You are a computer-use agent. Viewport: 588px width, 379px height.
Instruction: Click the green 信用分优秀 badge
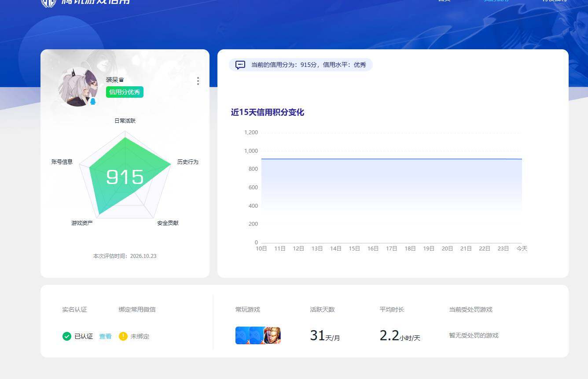point(125,92)
